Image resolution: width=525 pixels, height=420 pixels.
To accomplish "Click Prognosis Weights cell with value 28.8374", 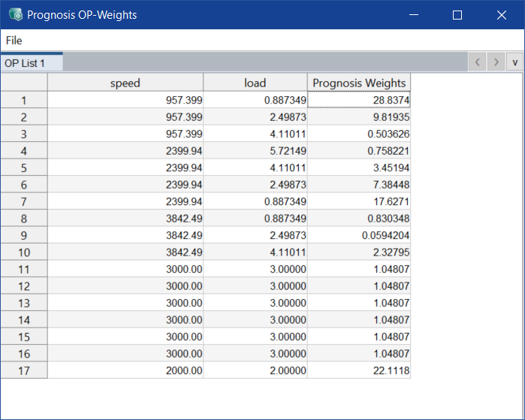I will [x=359, y=100].
